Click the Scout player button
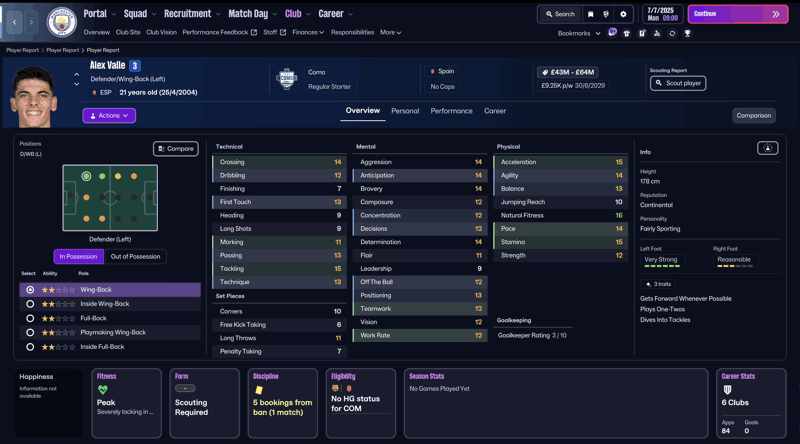The width and height of the screenshot is (800, 444). [x=678, y=83]
